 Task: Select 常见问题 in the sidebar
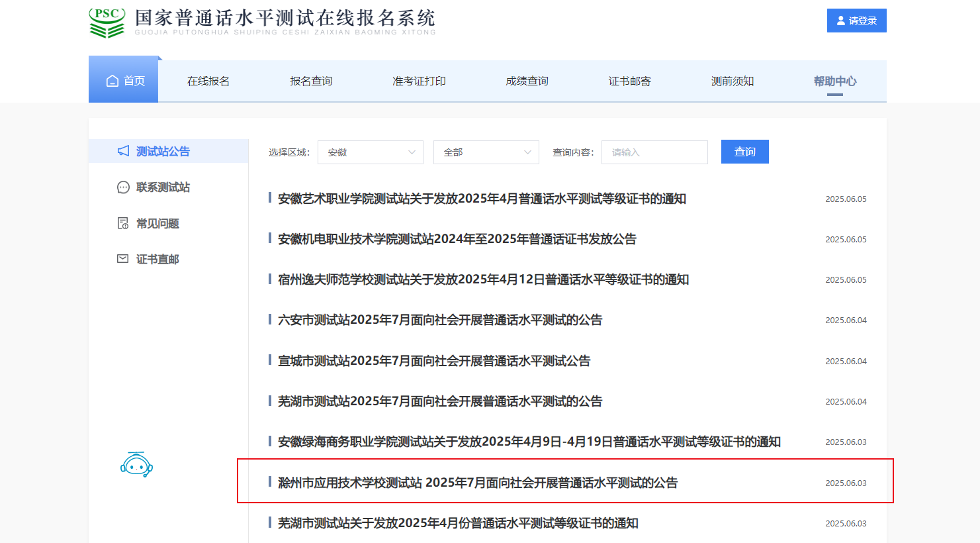(x=157, y=223)
